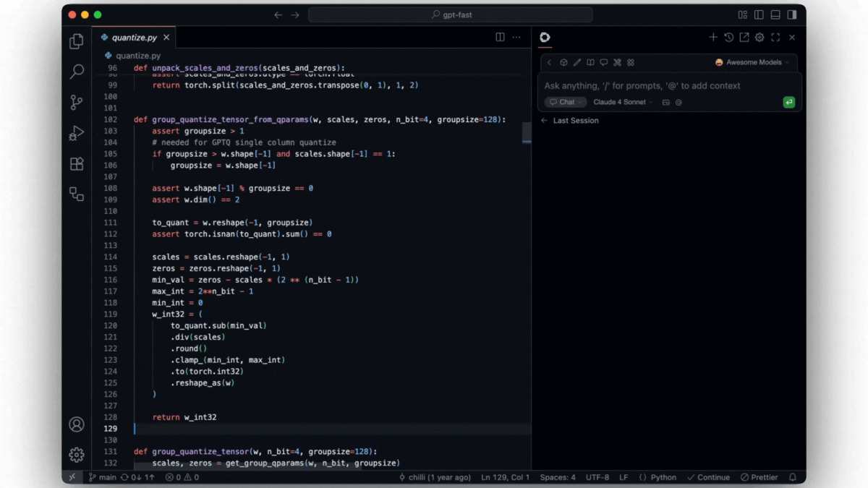Viewport: 868px width, 488px height.
Task: Open the Source Control view
Action: point(77,102)
